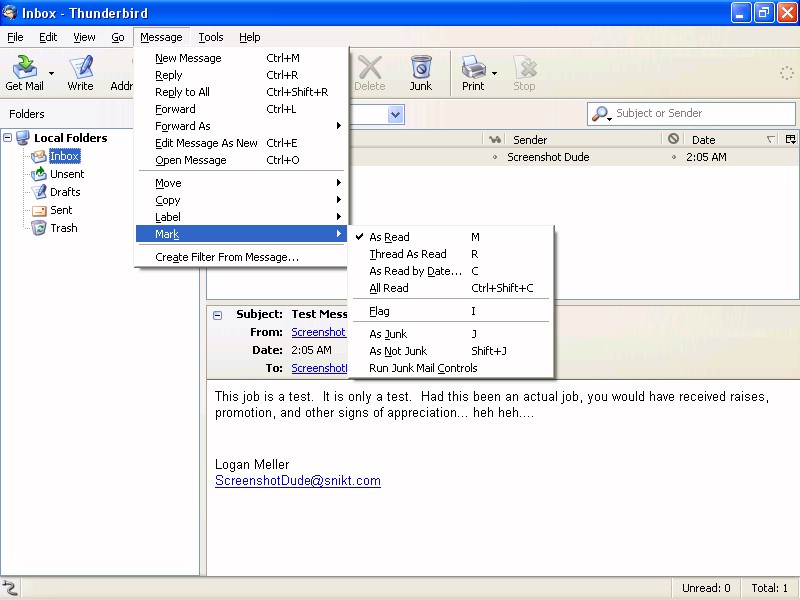The height and width of the screenshot is (600, 800).
Task: Open the Trash folder
Action: (64, 228)
